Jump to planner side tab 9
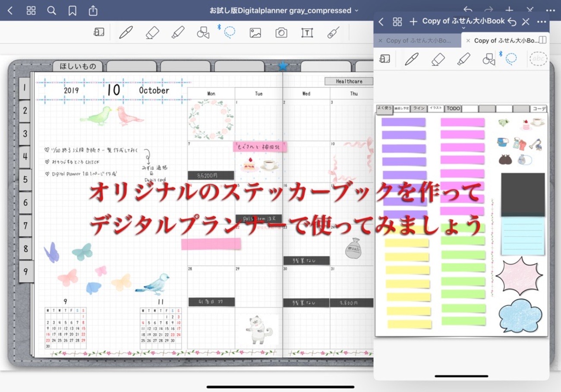The image size is (561, 392). (25, 272)
